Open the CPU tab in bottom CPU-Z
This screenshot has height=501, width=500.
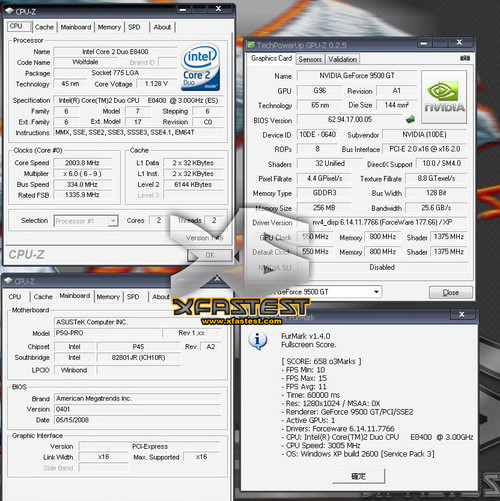[x=15, y=297]
